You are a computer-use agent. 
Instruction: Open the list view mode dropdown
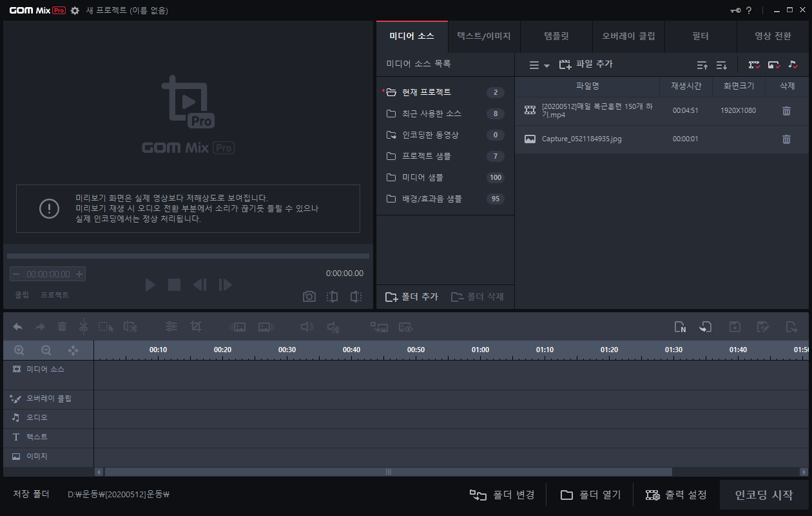pos(539,64)
